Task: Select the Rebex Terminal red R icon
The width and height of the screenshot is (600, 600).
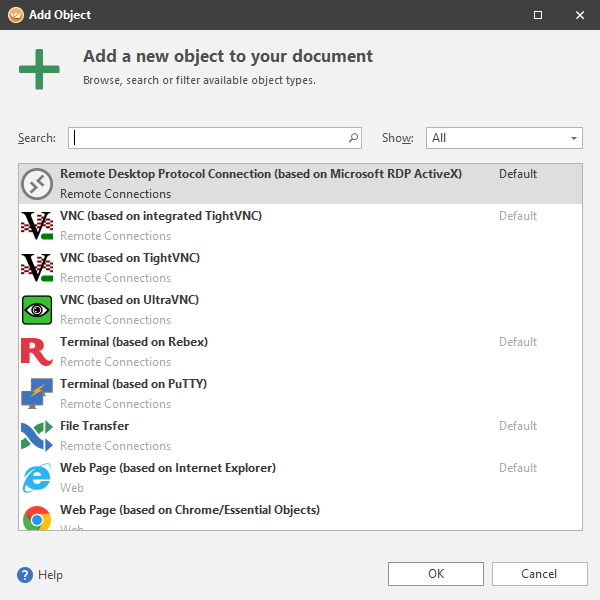Action: [37, 352]
